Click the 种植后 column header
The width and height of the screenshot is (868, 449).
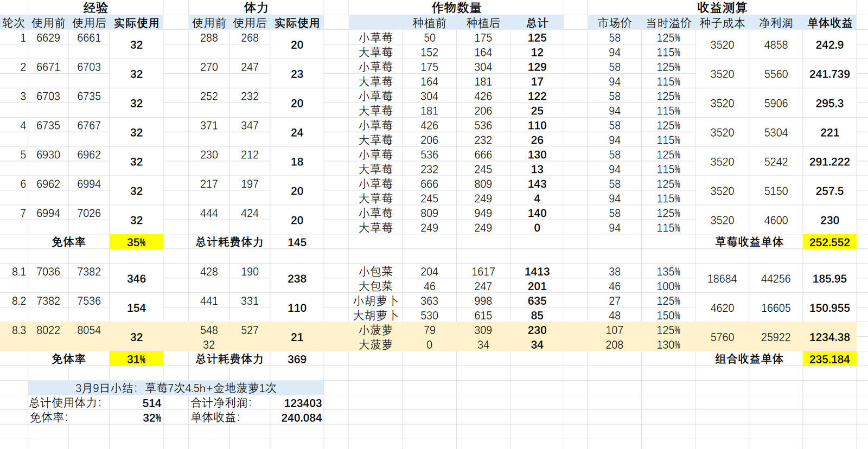click(483, 23)
